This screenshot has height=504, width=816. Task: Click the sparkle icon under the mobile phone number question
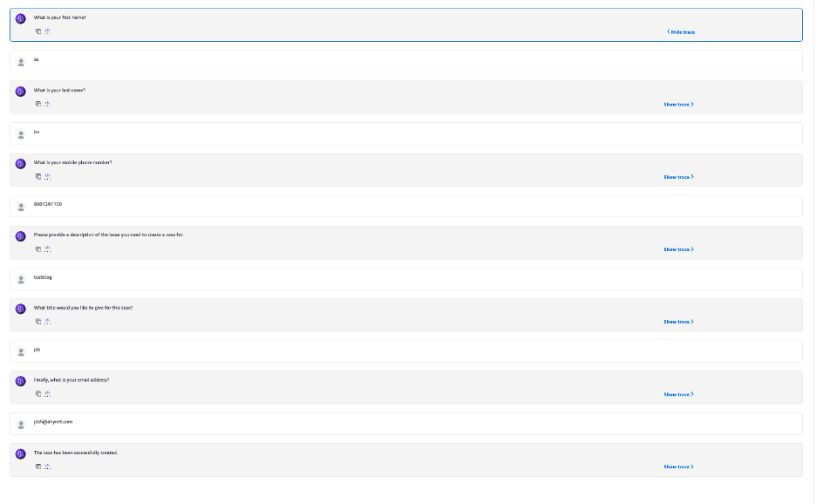pyautogui.click(x=47, y=176)
